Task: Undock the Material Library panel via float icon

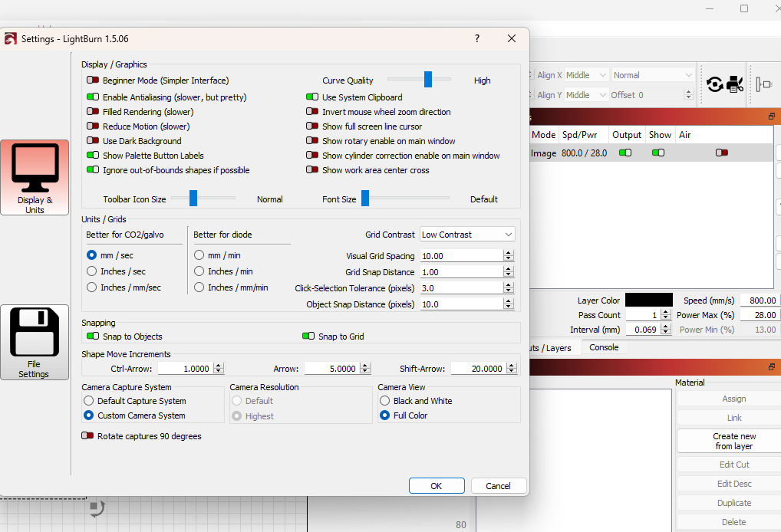Action: [772, 366]
